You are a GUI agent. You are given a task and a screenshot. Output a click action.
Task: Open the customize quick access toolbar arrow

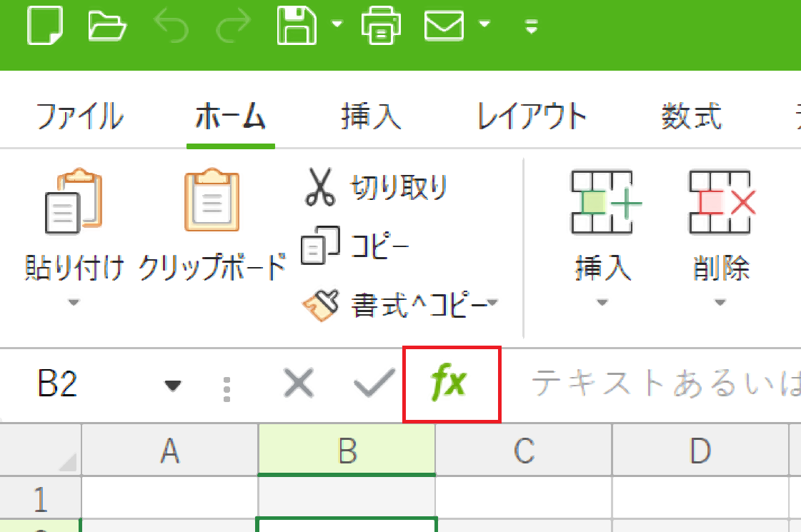pos(531,27)
